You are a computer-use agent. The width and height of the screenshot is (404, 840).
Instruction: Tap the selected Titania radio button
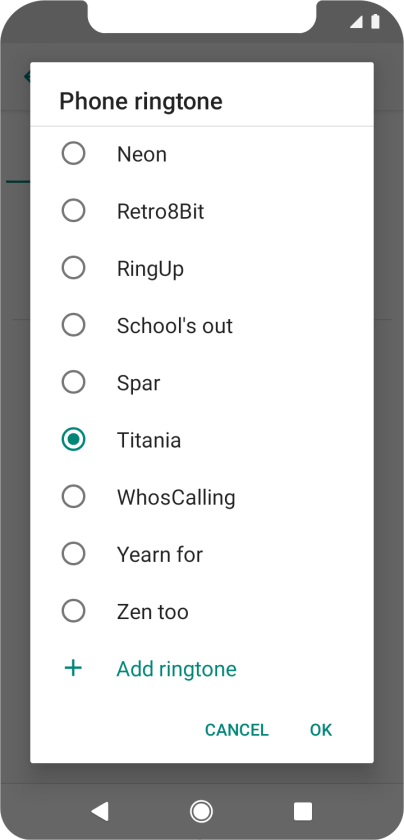[x=73, y=440]
